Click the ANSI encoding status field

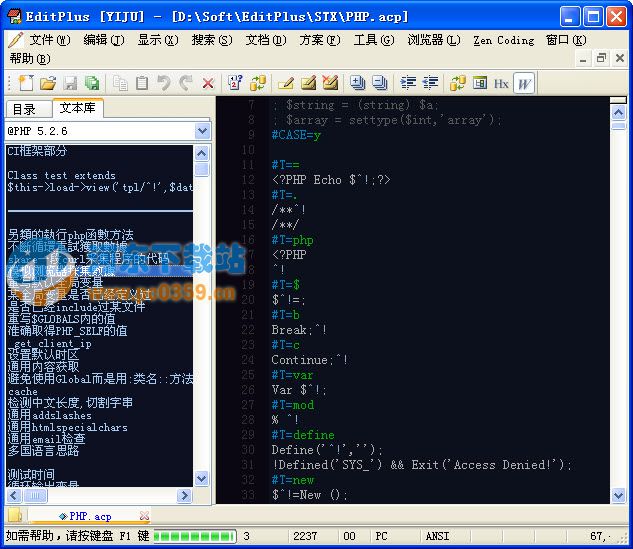coord(438,536)
